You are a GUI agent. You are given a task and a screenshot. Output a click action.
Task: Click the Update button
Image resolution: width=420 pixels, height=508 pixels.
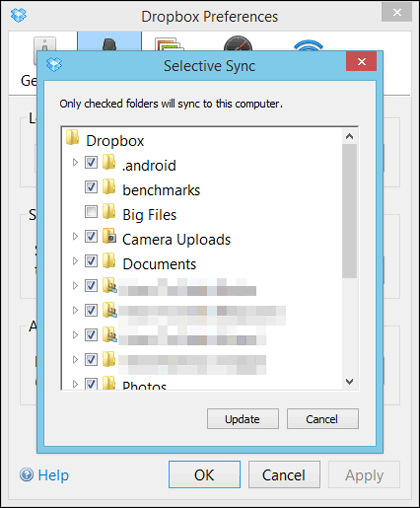(x=243, y=419)
